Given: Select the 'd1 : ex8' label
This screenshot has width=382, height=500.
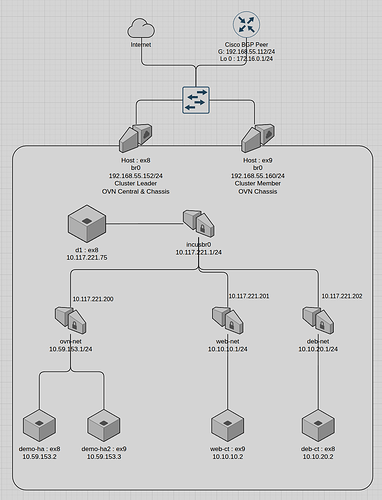Looking at the screenshot, I should 87,250.
